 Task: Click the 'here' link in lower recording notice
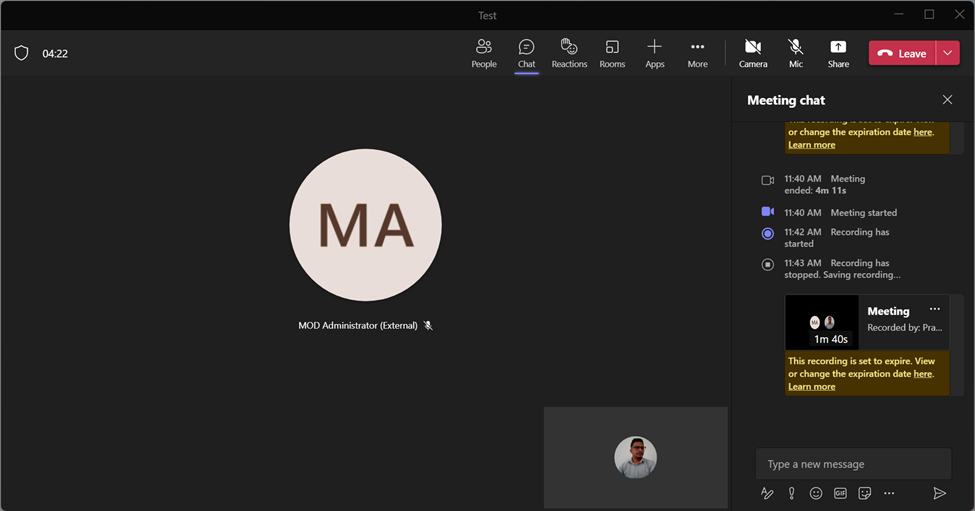tap(923, 374)
